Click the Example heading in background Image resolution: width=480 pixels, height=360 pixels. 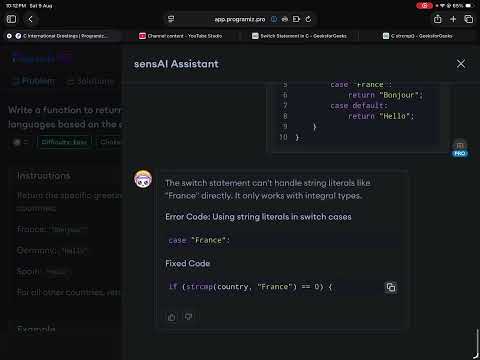click(x=36, y=329)
